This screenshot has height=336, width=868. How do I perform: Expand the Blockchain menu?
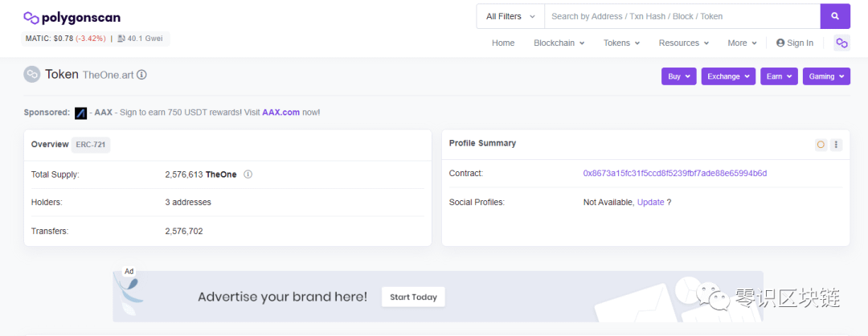(x=559, y=43)
